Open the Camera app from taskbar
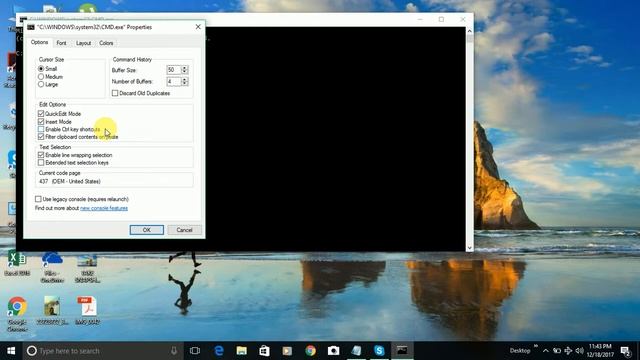This screenshot has height=360, width=640. pos(333,351)
